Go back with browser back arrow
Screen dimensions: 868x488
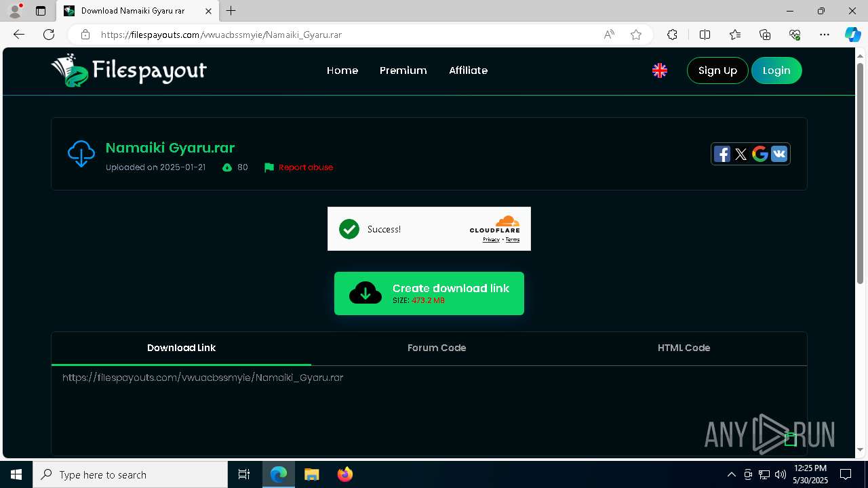[x=19, y=35]
